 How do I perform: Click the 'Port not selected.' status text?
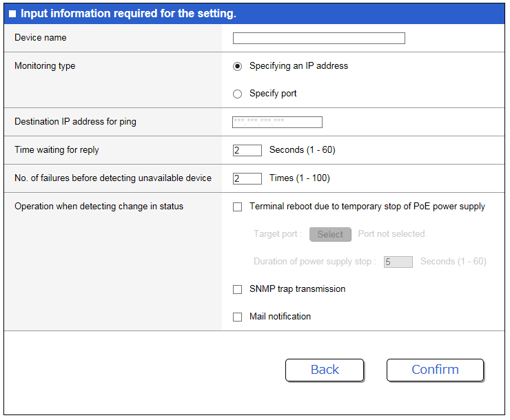point(392,234)
